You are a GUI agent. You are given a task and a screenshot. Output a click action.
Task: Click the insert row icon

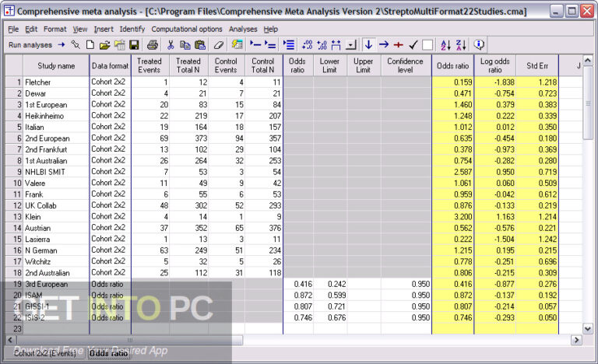tap(255, 45)
